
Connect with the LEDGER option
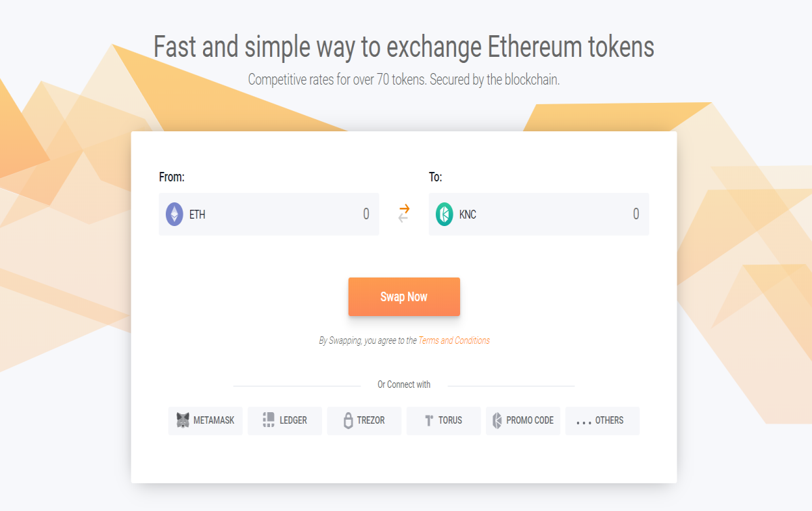click(x=285, y=420)
